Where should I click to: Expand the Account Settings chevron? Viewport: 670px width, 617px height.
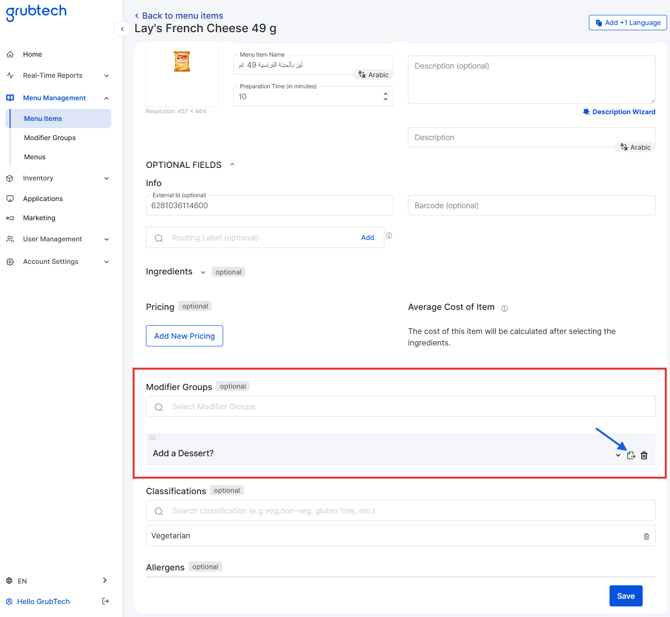106,262
